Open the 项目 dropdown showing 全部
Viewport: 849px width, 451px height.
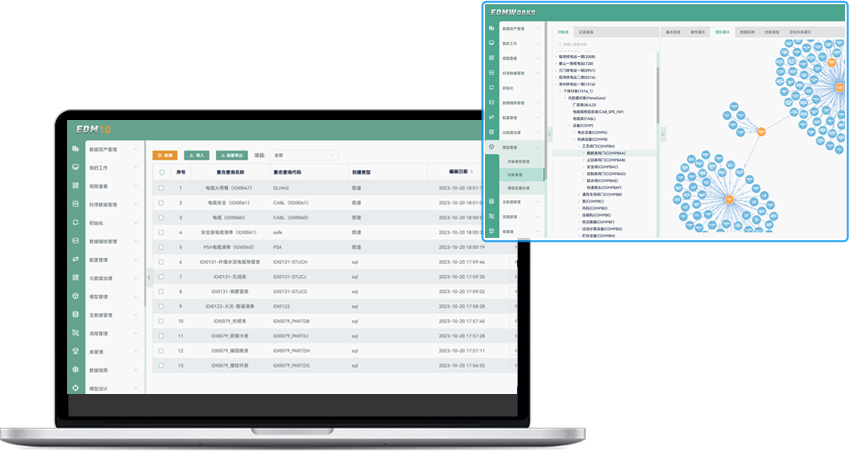pos(304,155)
